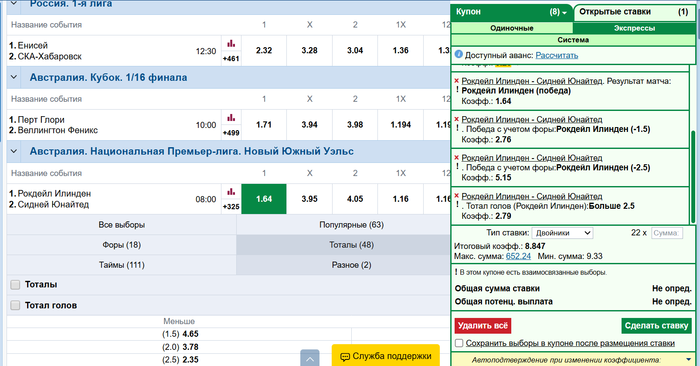Click Сделать ставку button

656,326
